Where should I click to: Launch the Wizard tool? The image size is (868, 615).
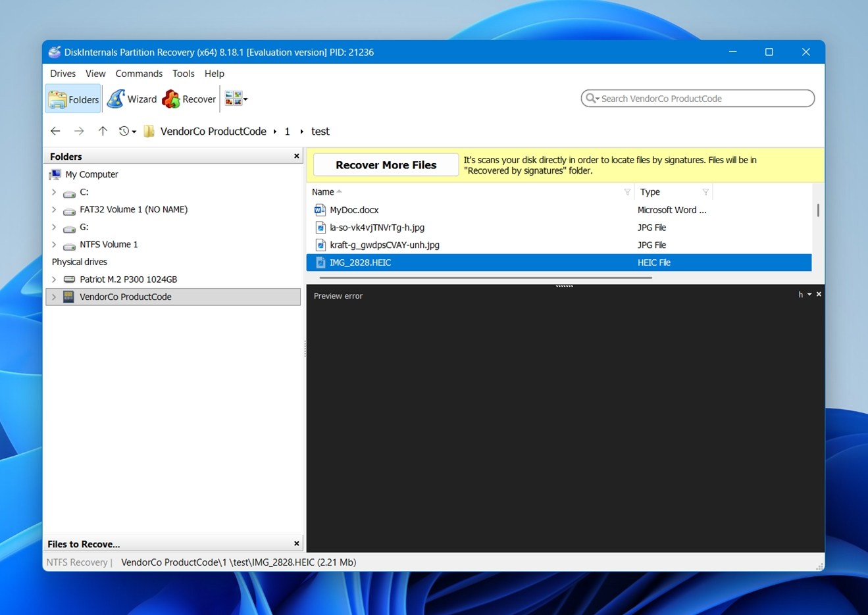tap(132, 99)
